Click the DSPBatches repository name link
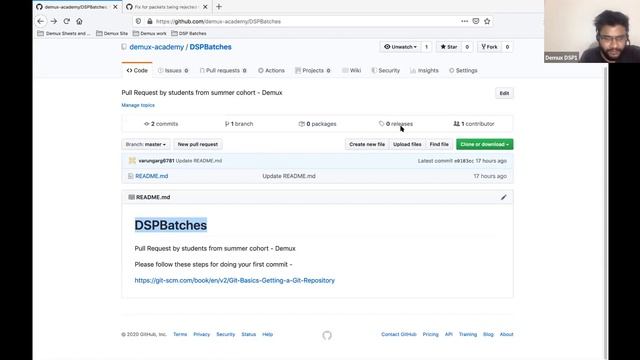Image resolution: width=640 pixels, height=360 pixels. tap(210, 47)
